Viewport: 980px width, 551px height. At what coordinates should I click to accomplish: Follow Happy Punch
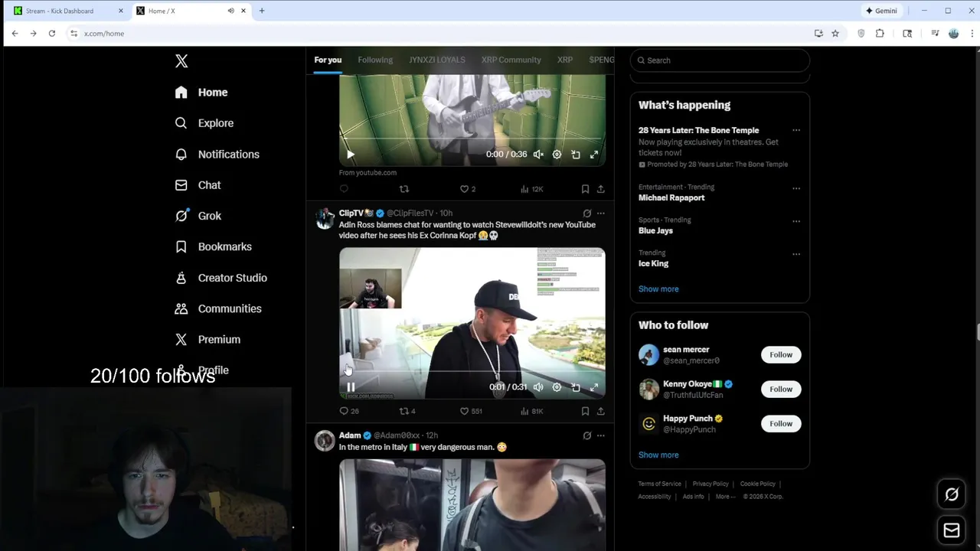click(x=781, y=423)
